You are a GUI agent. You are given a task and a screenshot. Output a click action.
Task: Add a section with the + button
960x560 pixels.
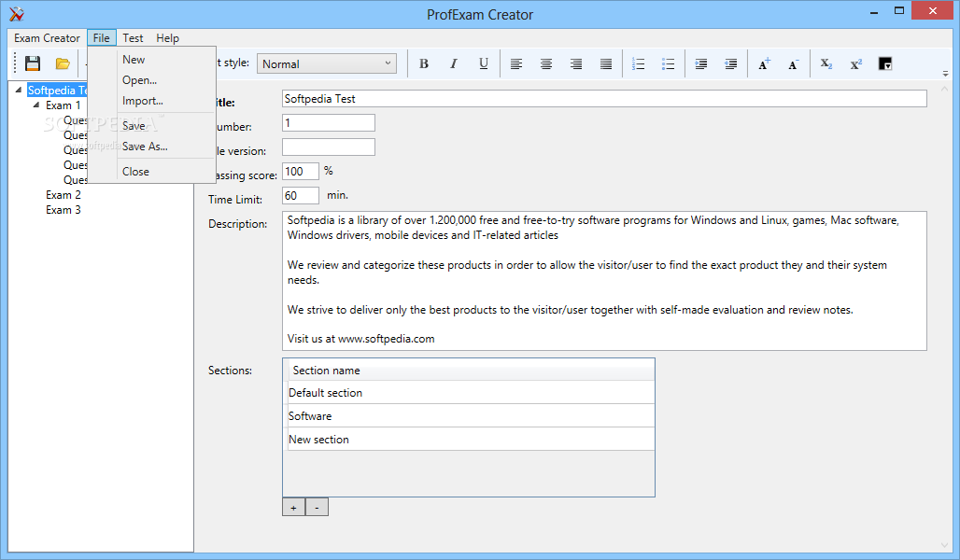pos(294,508)
